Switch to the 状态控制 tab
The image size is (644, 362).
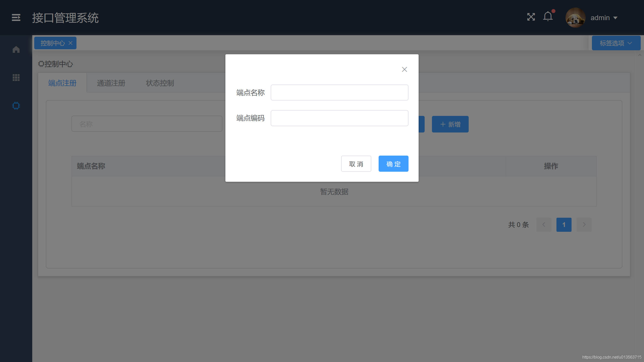coord(160,83)
